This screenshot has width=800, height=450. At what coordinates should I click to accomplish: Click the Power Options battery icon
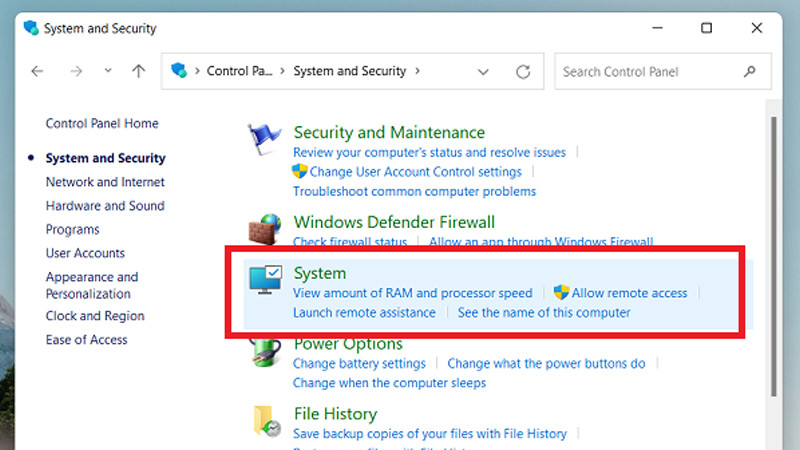pyautogui.click(x=266, y=350)
